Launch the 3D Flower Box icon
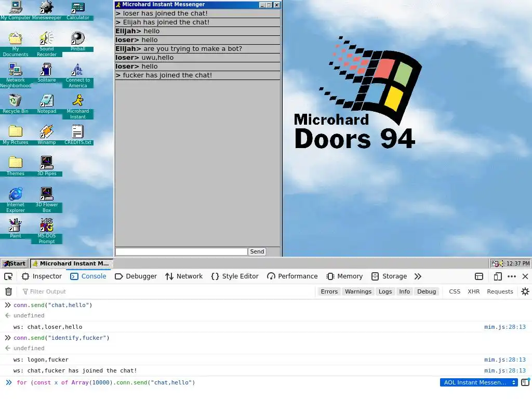532x399 pixels. (46, 200)
